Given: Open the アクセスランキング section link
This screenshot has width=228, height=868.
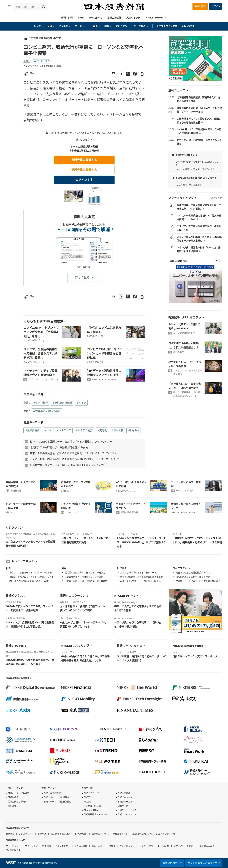Looking at the screenshot, I should (x=182, y=198).
